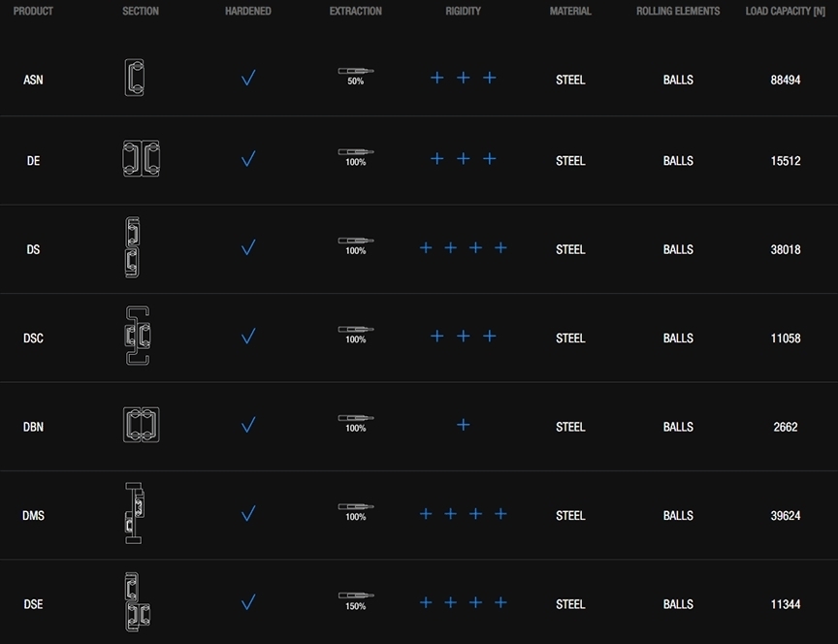
Task: Click the Load Capacity [N] column header
Action: (x=785, y=12)
